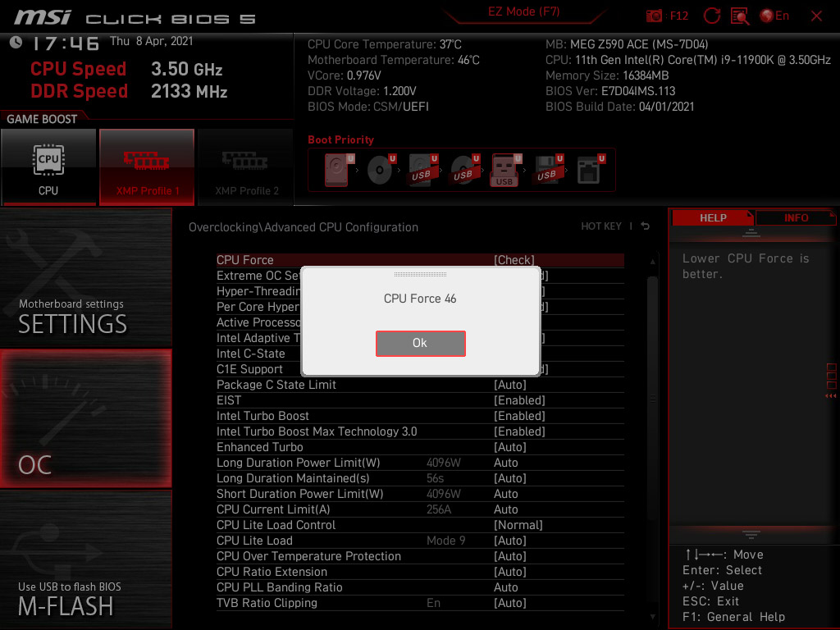Select the optical disc boot device icon
This screenshot has width=840, height=630.
[x=381, y=171]
